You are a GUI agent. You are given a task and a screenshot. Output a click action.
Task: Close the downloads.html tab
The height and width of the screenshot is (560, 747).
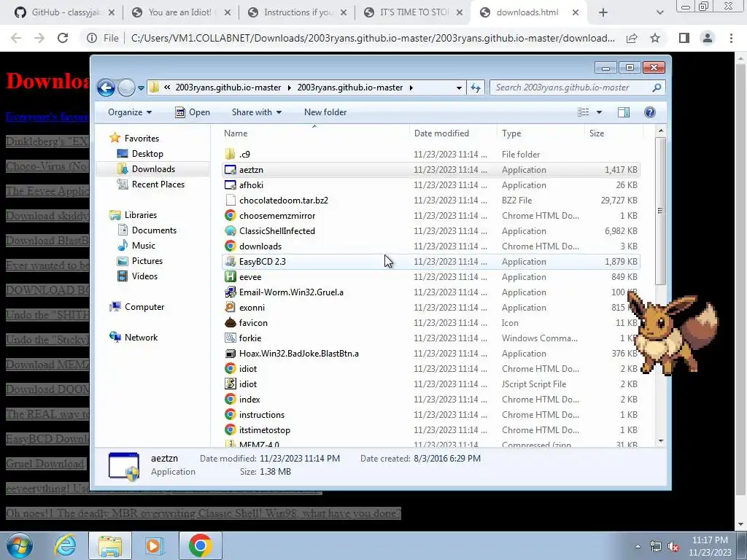pos(576,12)
